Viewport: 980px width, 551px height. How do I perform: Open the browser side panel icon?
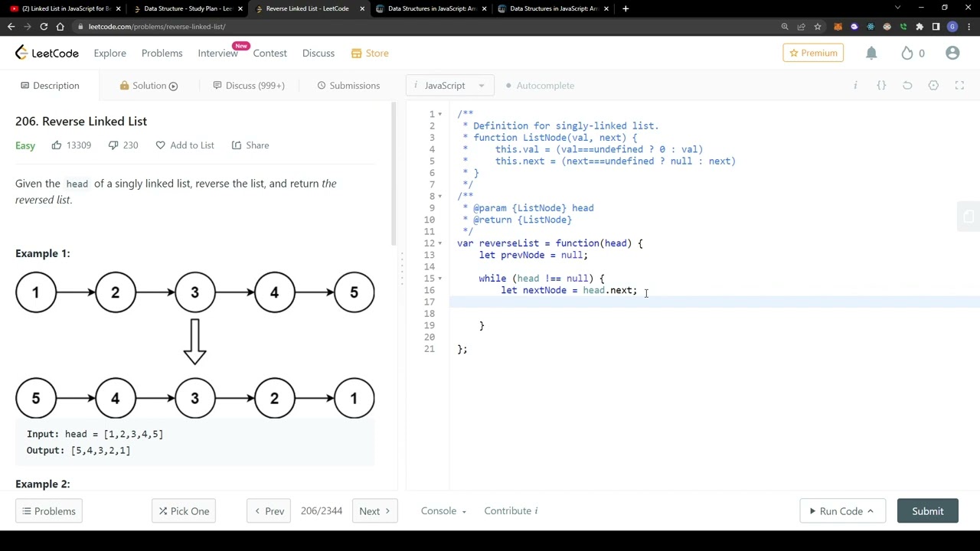(x=936, y=27)
